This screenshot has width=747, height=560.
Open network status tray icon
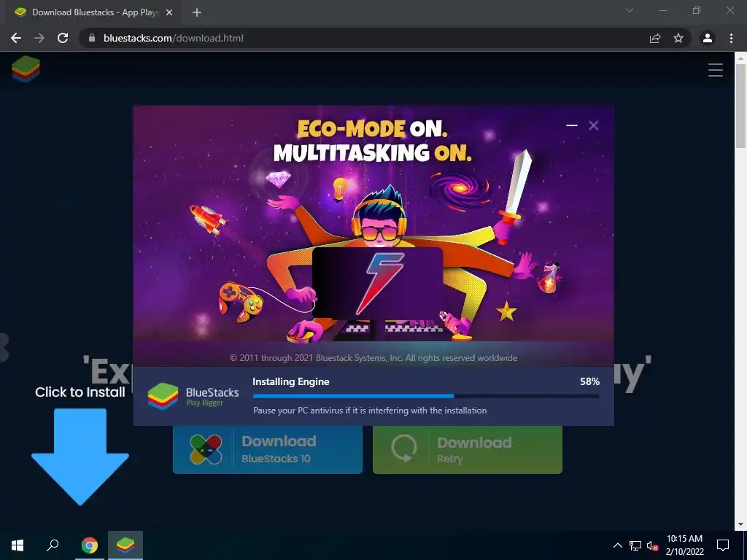(x=635, y=545)
